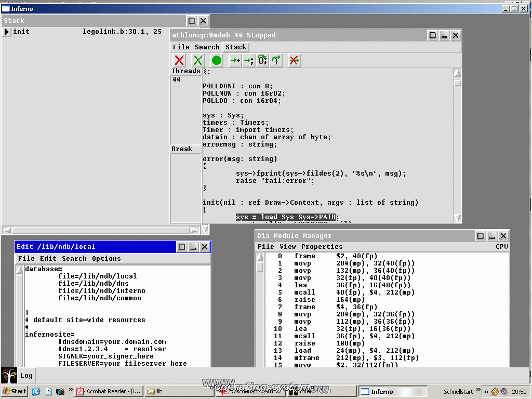The image size is (532, 399).
Task: Click the Stack window horizontal scroll right arrow
Action: point(194,230)
